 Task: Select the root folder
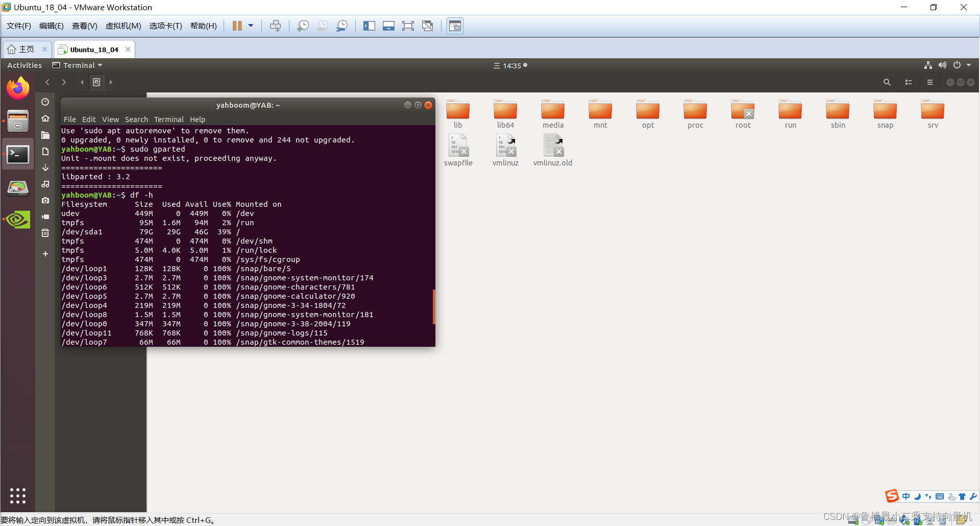click(x=743, y=115)
